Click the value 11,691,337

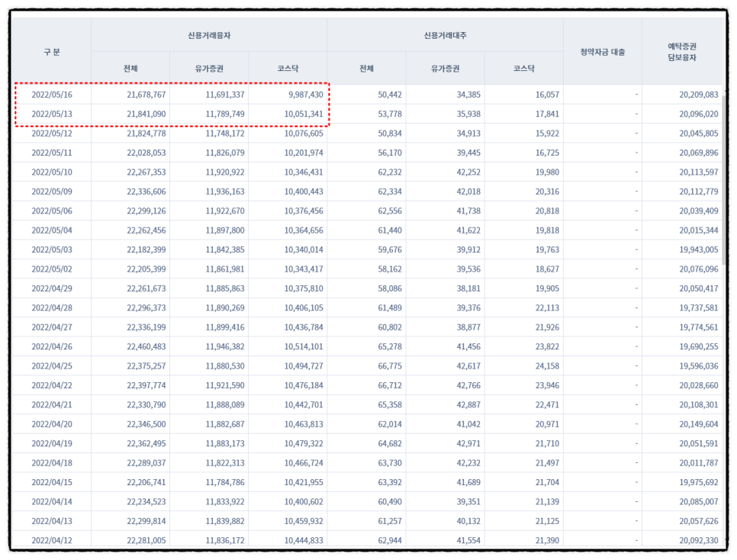pos(224,95)
